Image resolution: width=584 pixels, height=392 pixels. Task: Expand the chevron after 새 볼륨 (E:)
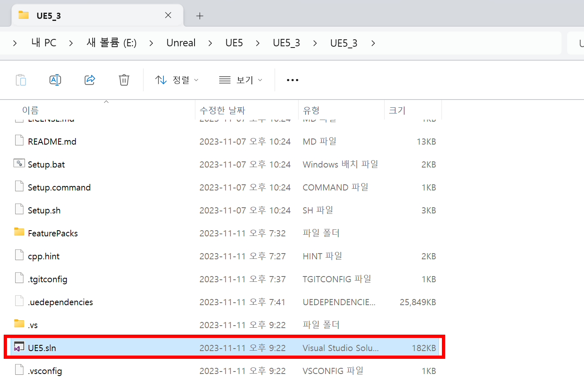coord(151,43)
